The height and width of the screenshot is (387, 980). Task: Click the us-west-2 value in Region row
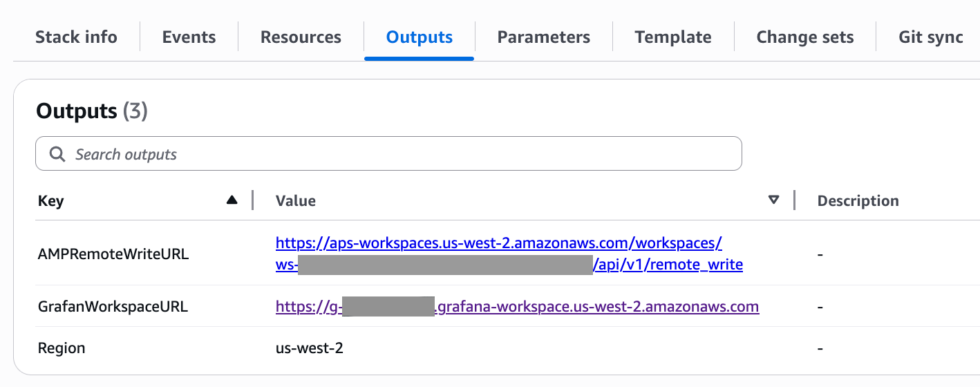pos(310,348)
